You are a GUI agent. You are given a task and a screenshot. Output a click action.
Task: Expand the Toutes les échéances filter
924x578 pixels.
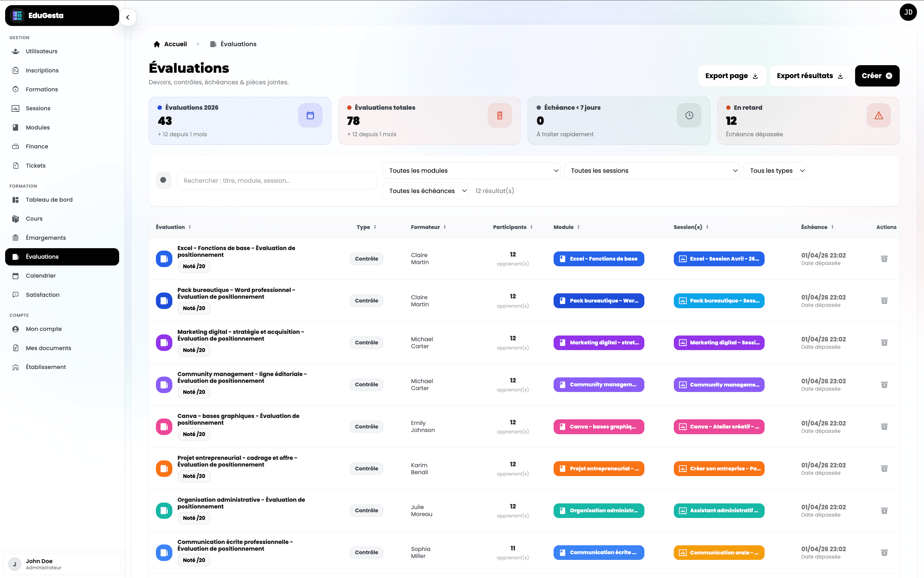tap(425, 191)
